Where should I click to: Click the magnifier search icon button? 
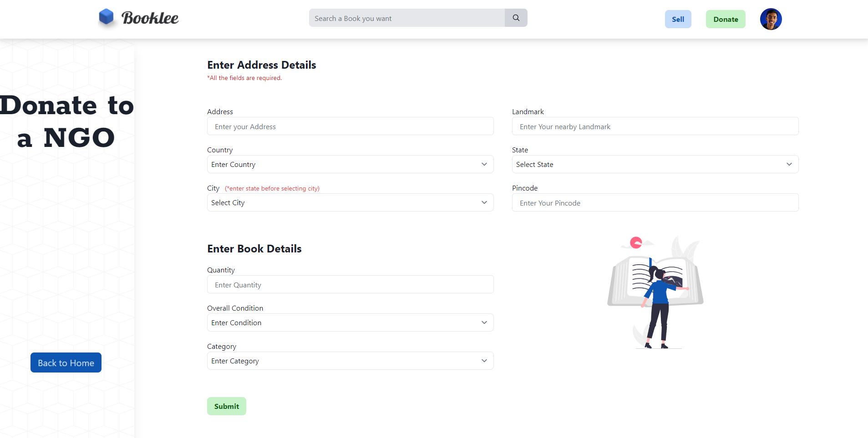pyautogui.click(x=516, y=18)
